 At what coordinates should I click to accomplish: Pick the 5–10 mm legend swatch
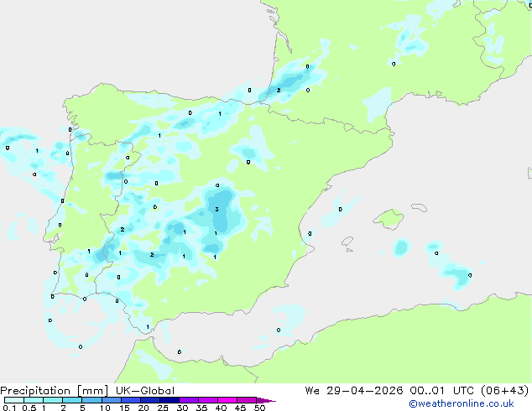[x=91, y=400]
